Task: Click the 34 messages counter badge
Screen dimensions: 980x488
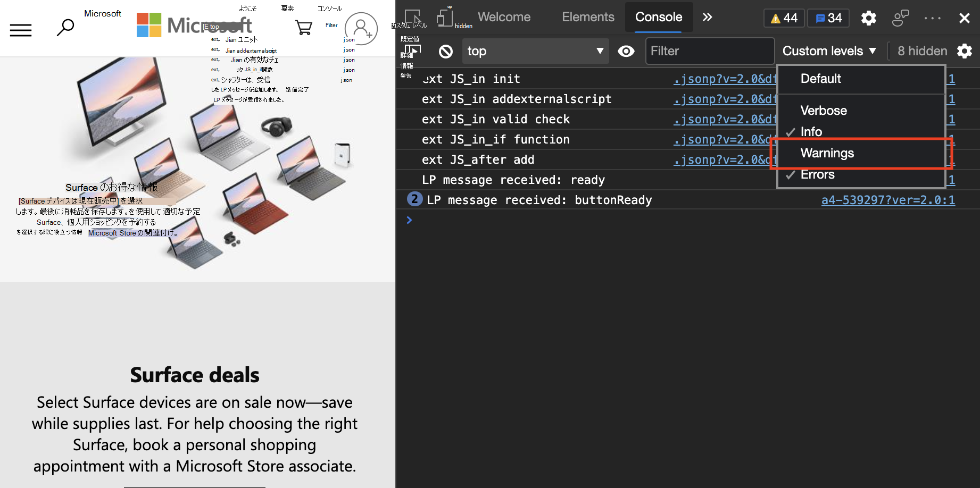Action: tap(828, 18)
